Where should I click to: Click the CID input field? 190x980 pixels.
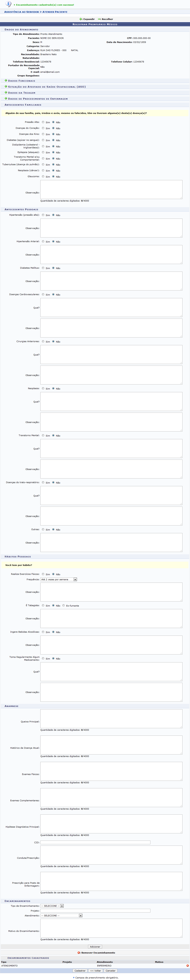click(95, 842)
